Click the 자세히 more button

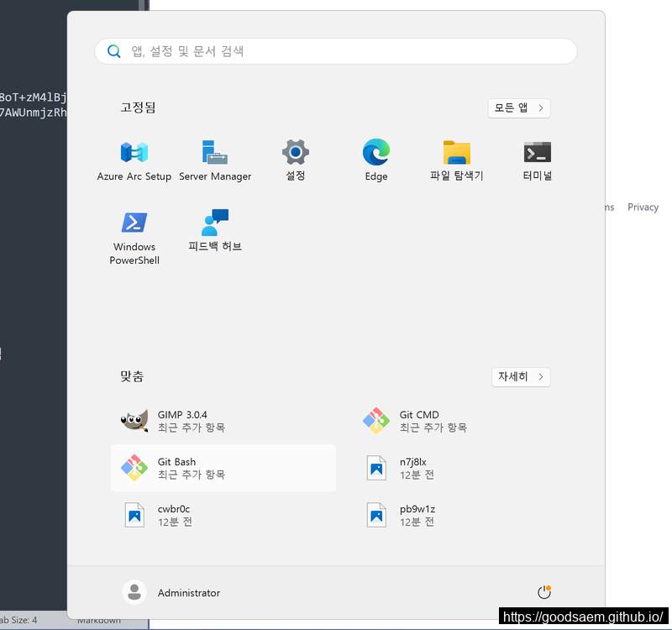pyautogui.click(x=521, y=376)
